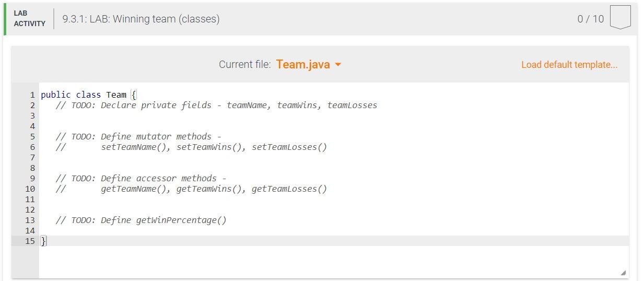Click the 'Current file:' label
Screen dimensions: 644x281
coord(244,65)
